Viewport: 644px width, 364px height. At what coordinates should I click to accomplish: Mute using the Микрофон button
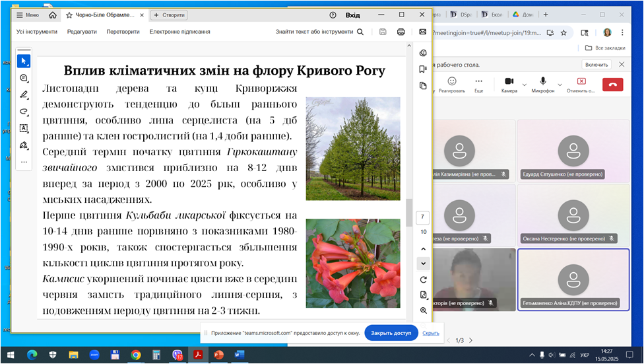[x=543, y=84]
